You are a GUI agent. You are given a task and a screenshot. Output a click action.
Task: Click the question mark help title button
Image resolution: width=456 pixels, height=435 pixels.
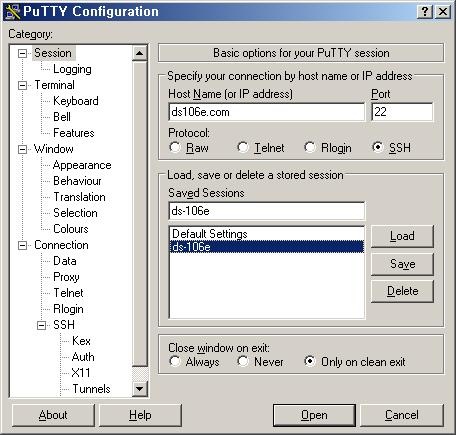(425, 12)
